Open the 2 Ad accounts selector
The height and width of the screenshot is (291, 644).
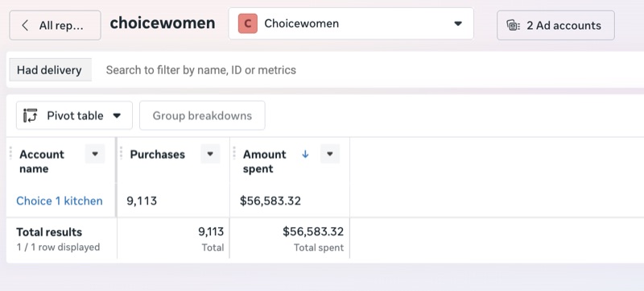(555, 26)
